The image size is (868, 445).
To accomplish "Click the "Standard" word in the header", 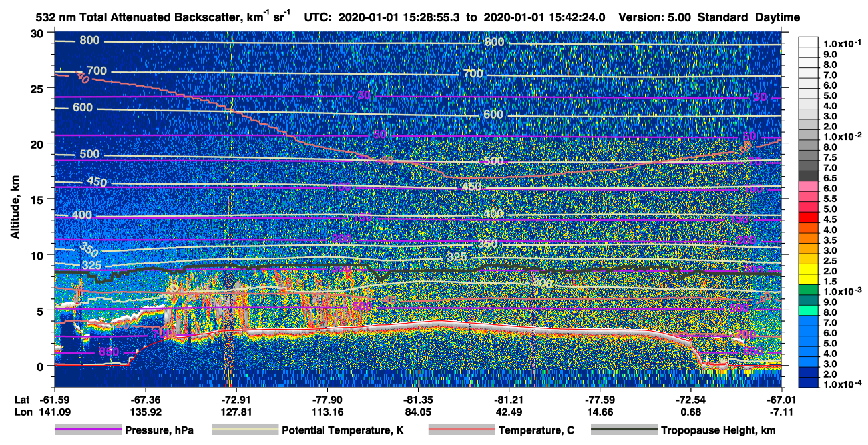I will coord(723,17).
